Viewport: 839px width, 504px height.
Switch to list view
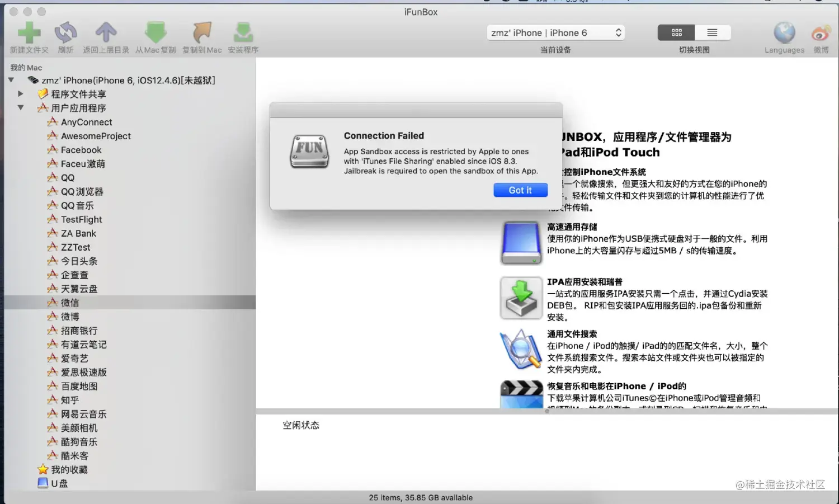pos(712,32)
